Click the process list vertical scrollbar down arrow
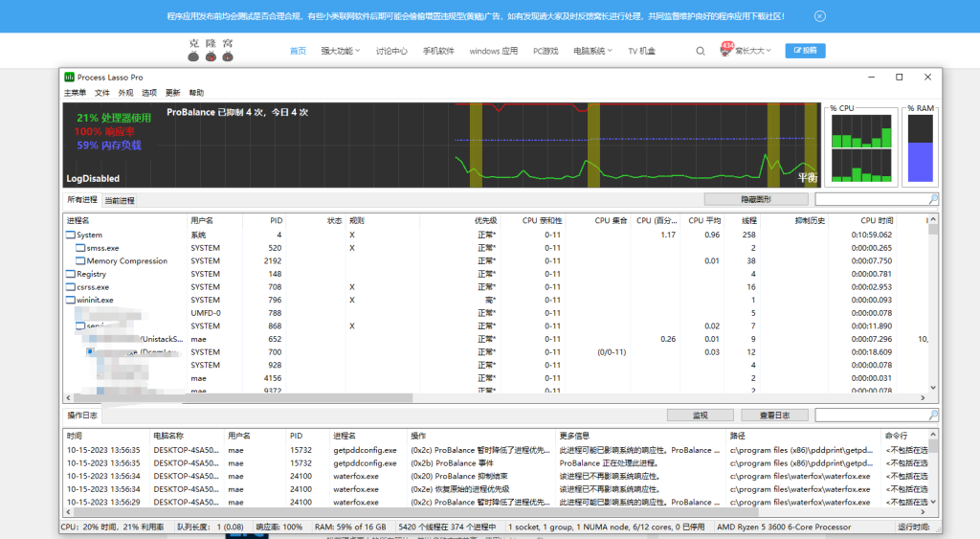 pyautogui.click(x=932, y=388)
